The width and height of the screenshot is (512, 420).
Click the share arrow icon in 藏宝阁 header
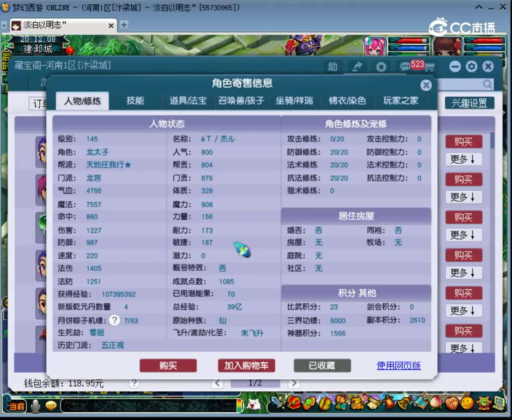point(357,67)
